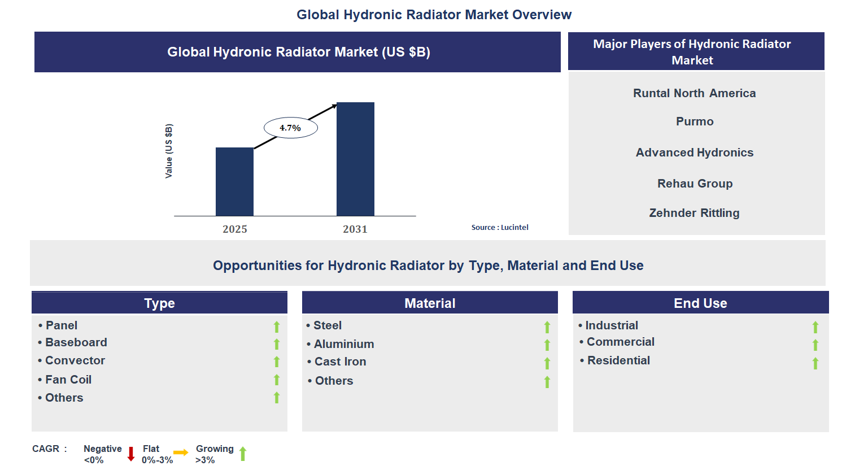This screenshot has width=868, height=470.
Task: Expand the End Use panel header
Action: point(700,303)
